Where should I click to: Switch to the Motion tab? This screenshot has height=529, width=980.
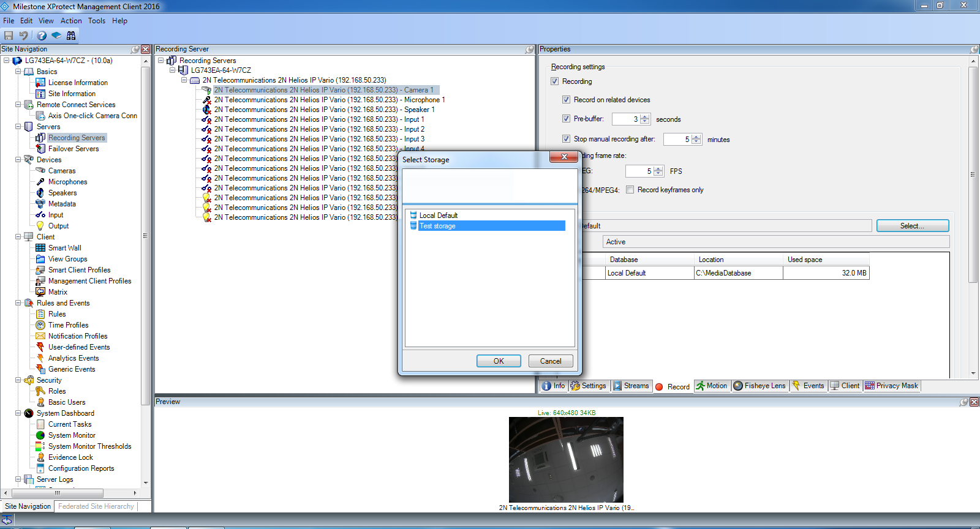(712, 386)
